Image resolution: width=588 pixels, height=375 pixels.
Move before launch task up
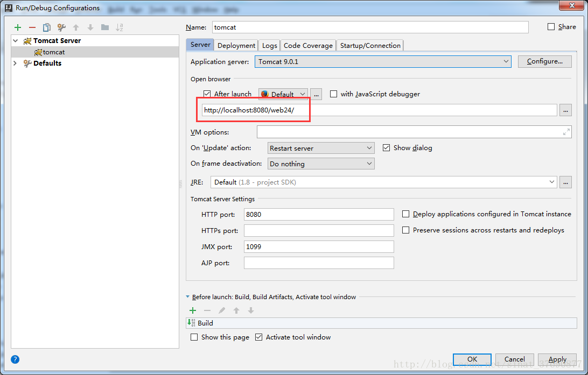236,310
